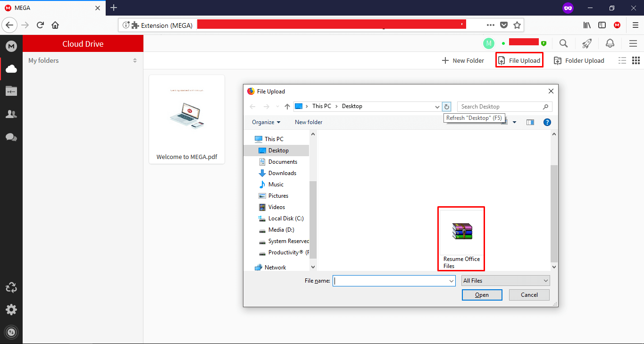Click the Cancel button
The width and height of the screenshot is (644, 344).
click(x=529, y=295)
